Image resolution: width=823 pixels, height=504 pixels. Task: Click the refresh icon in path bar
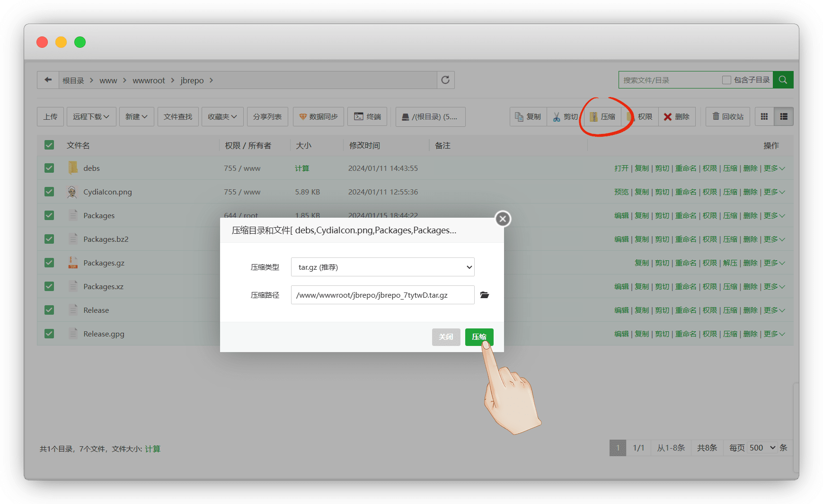(445, 80)
